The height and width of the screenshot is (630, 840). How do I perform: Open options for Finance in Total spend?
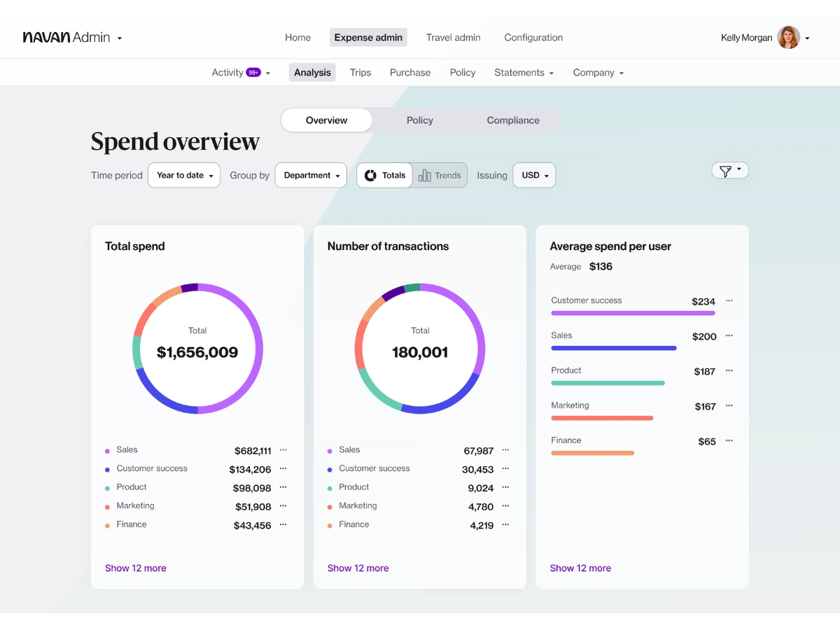coord(283,524)
